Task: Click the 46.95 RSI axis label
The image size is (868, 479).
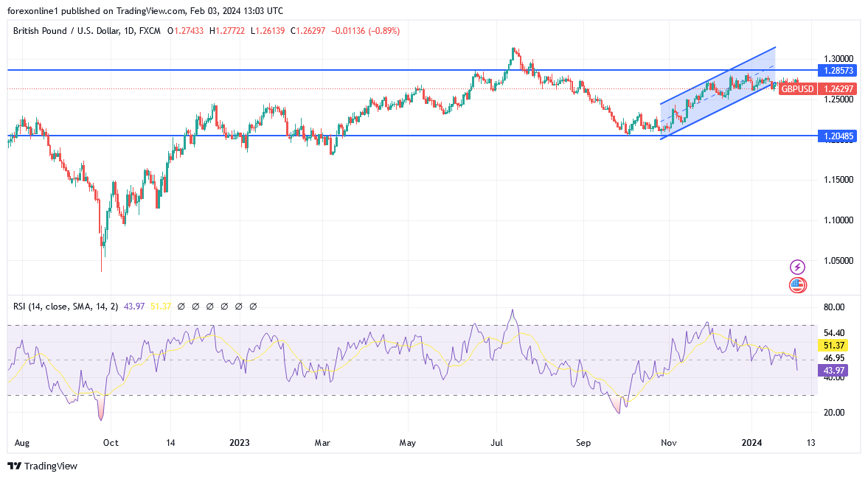Action: coord(834,358)
